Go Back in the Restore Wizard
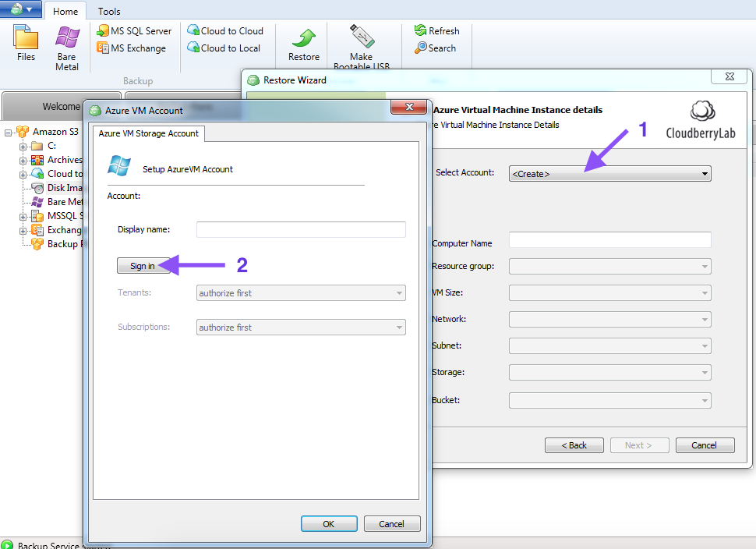The height and width of the screenshot is (549, 756). tap(574, 445)
